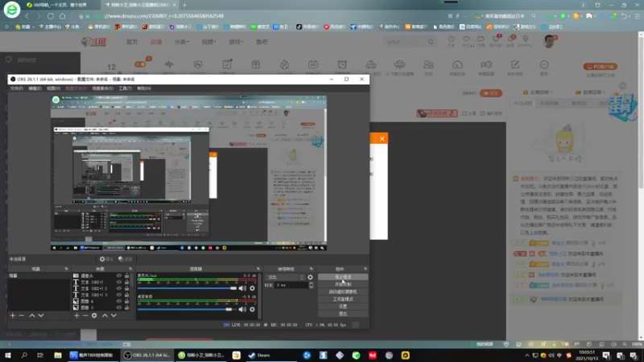
Task: Move the selected source up in the list
Action: [x=105, y=315]
